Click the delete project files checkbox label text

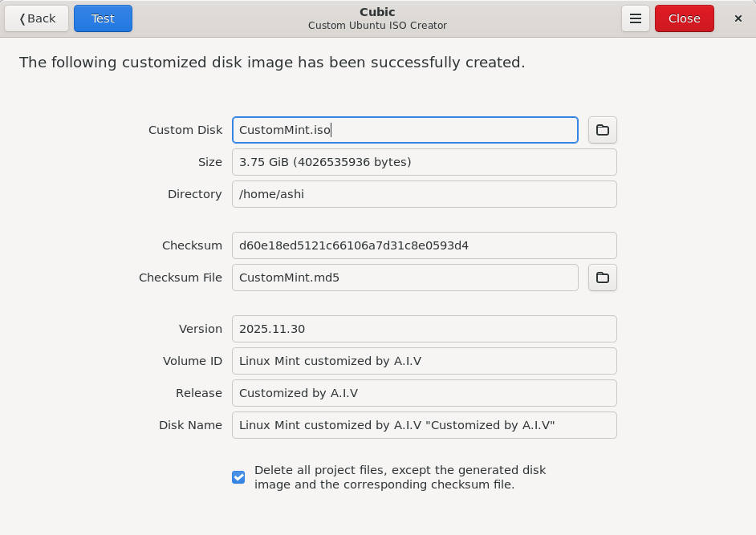click(400, 477)
